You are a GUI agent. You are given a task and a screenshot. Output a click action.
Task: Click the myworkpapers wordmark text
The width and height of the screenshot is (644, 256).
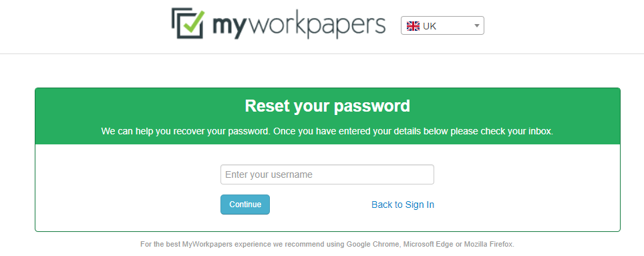tap(299, 25)
